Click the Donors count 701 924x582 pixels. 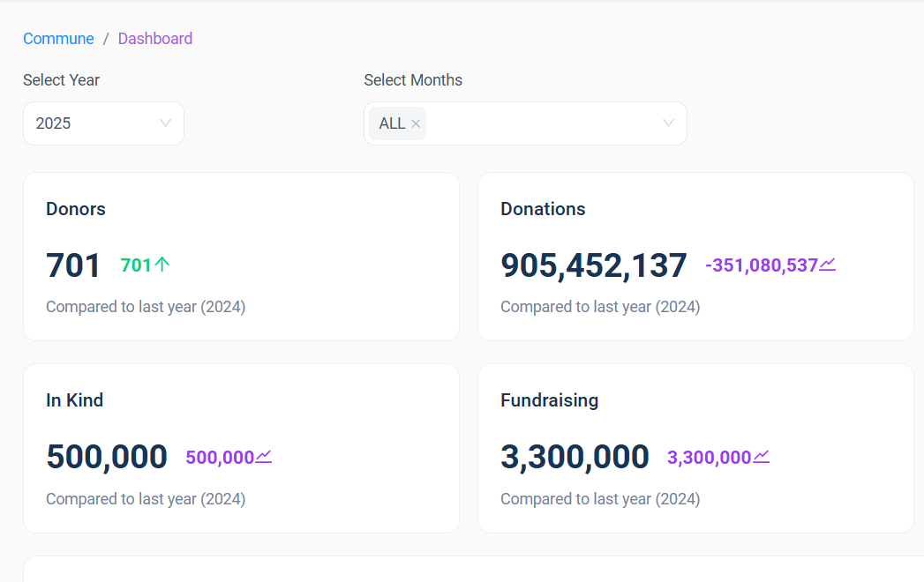(x=73, y=265)
